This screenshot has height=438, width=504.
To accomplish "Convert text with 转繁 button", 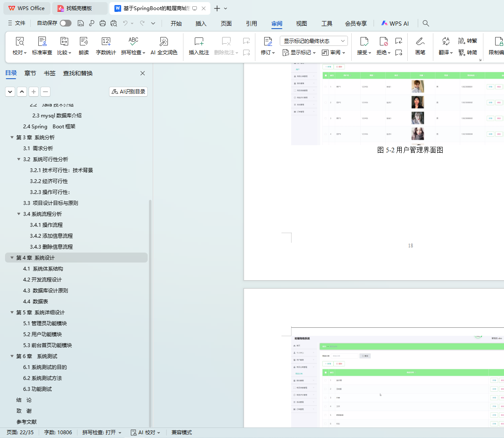I will click(x=468, y=41).
